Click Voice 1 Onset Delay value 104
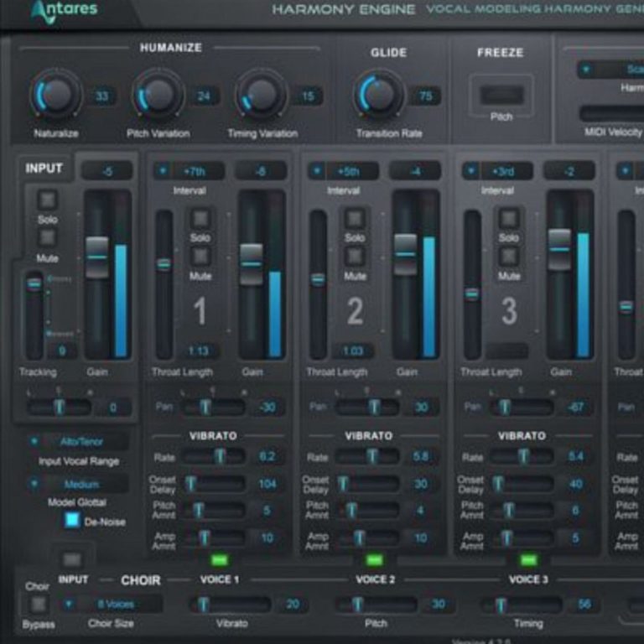This screenshot has height=644, width=644. 267,484
